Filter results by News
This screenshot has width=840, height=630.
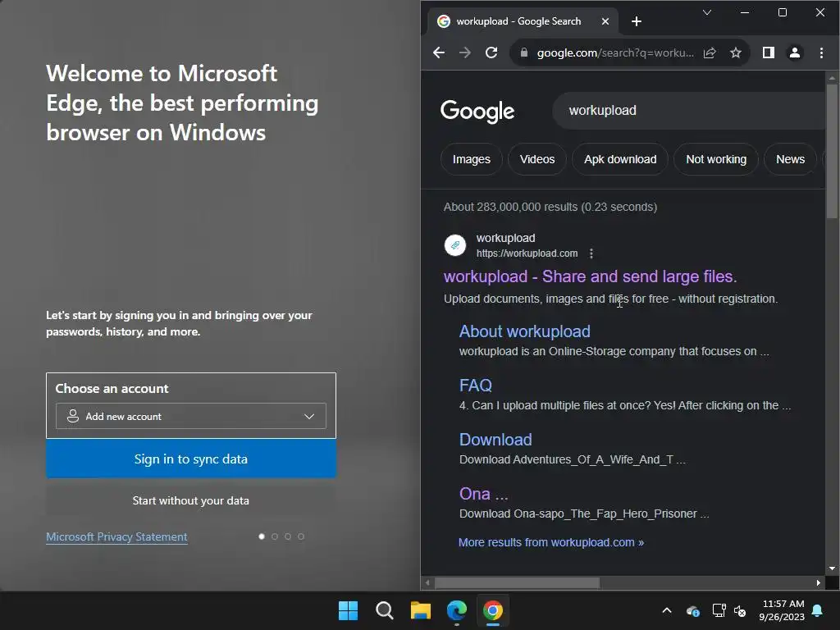click(x=790, y=159)
